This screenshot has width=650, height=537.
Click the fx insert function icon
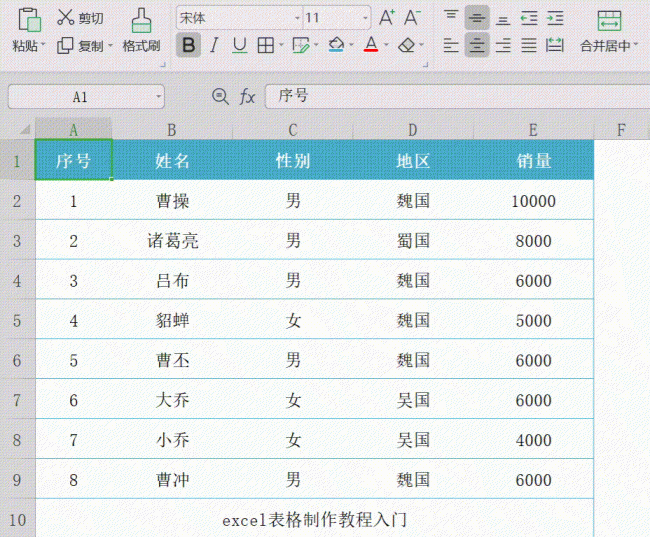[247, 97]
